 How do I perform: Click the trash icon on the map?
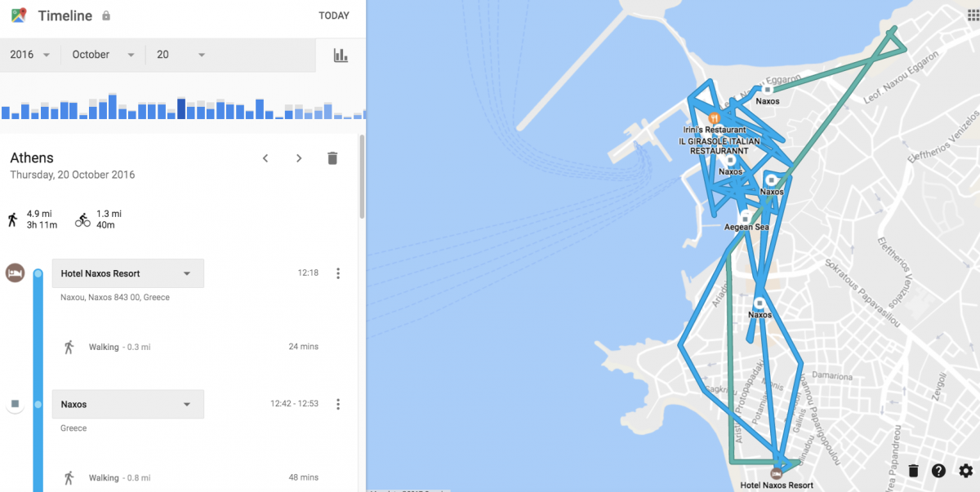(913, 471)
